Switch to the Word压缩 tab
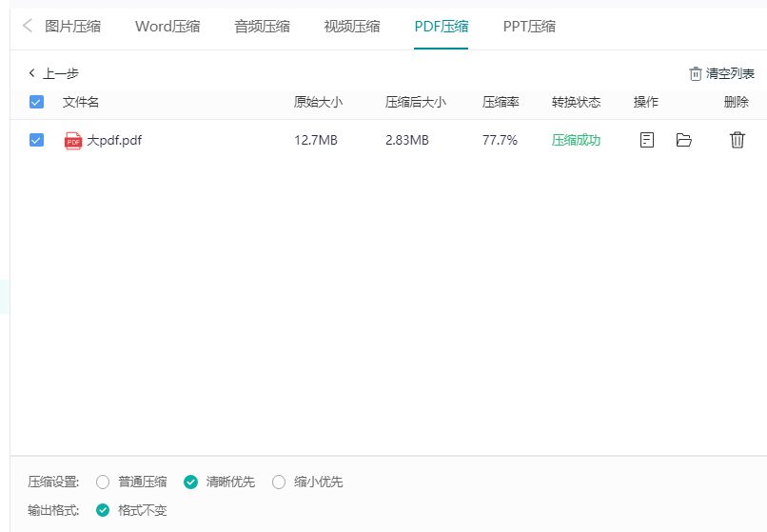Image resolution: width=767 pixels, height=532 pixels. tap(167, 26)
